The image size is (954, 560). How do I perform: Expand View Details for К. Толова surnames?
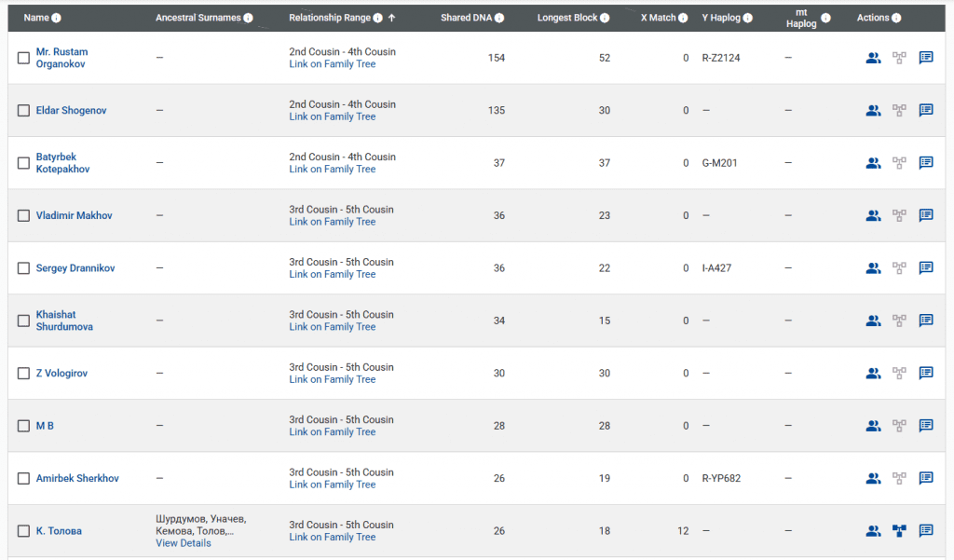(x=184, y=543)
